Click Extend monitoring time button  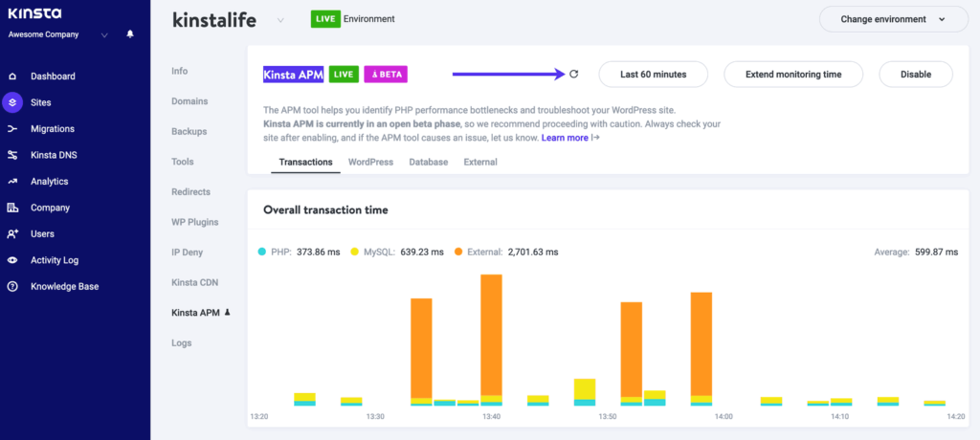pyautogui.click(x=793, y=75)
